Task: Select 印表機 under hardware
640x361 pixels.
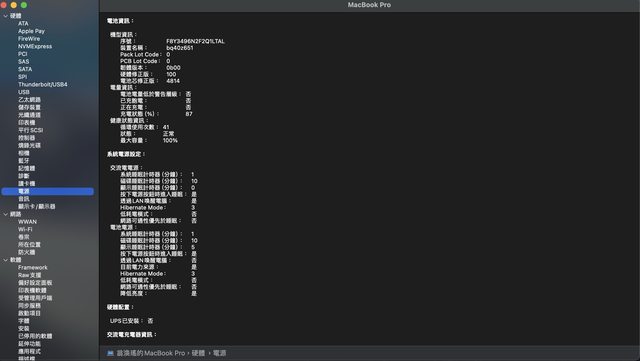Action: click(x=27, y=123)
